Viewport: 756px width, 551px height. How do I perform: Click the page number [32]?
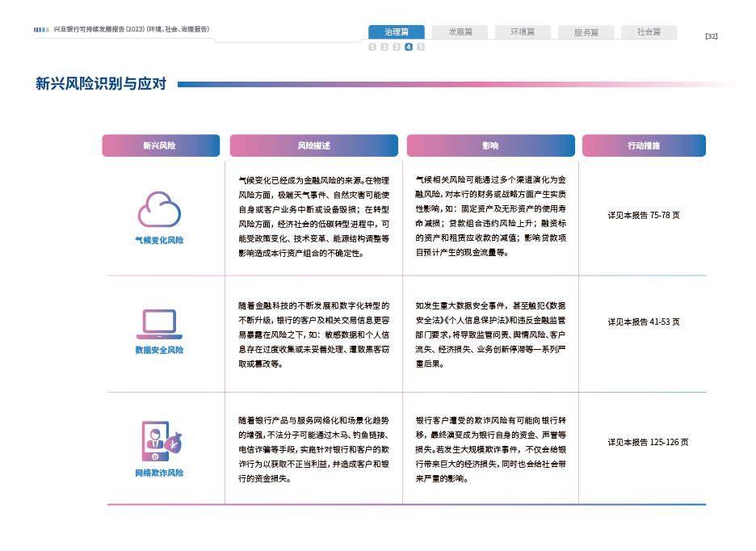[711, 36]
